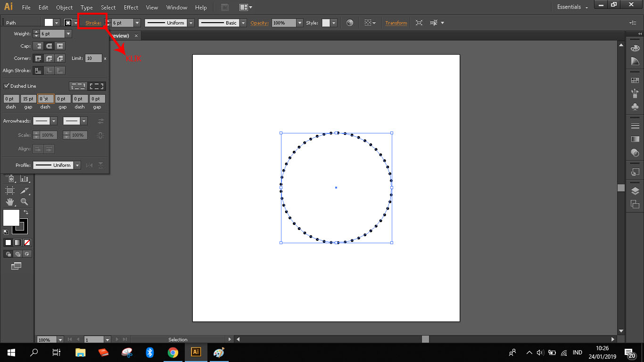This screenshot has width=644, height=362.
Task: Select the Artboard tool
Action: 10,190
